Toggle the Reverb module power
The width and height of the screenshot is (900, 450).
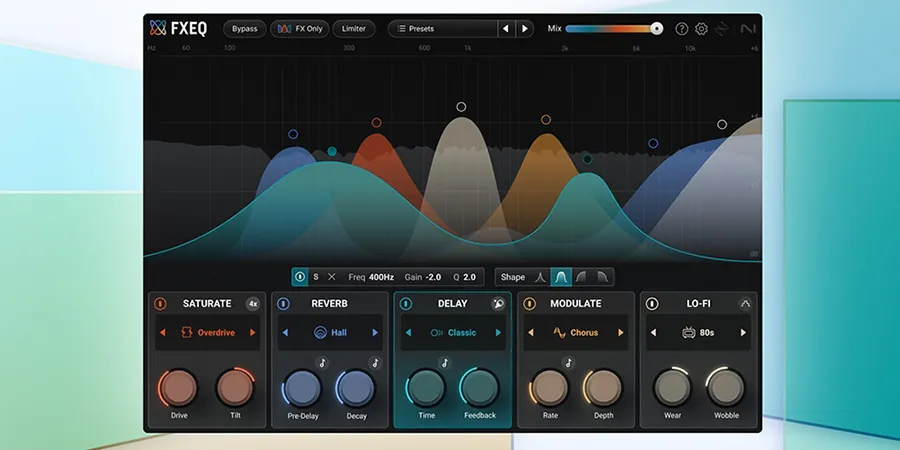point(283,304)
